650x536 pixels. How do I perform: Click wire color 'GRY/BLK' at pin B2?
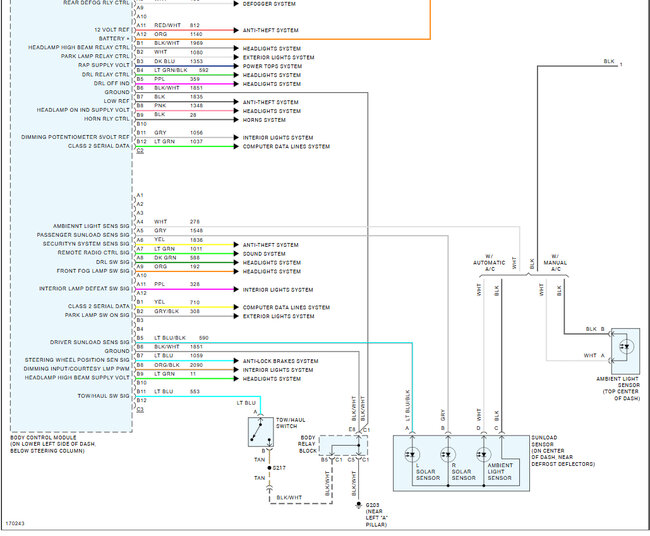tap(167, 311)
